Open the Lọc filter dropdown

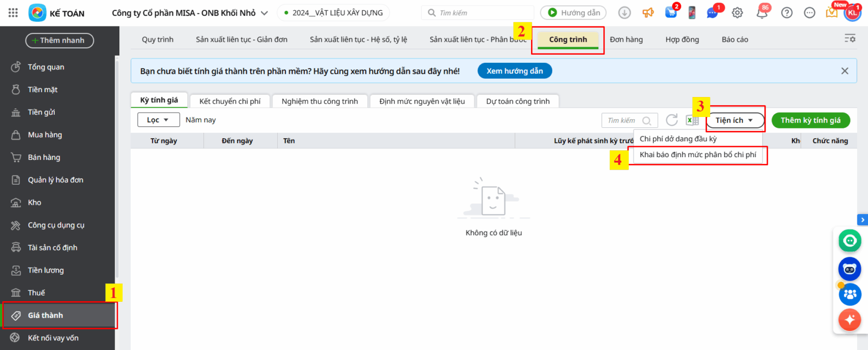coord(158,120)
